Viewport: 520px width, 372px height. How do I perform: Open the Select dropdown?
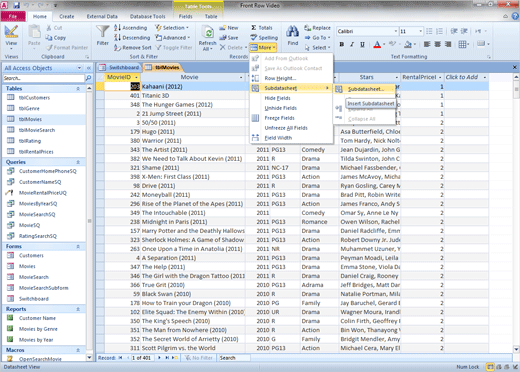point(317,48)
